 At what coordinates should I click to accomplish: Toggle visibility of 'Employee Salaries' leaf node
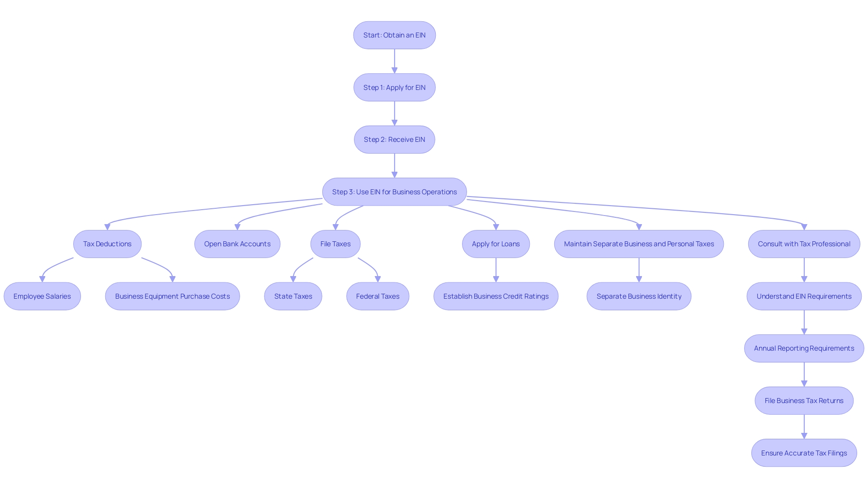[42, 296]
